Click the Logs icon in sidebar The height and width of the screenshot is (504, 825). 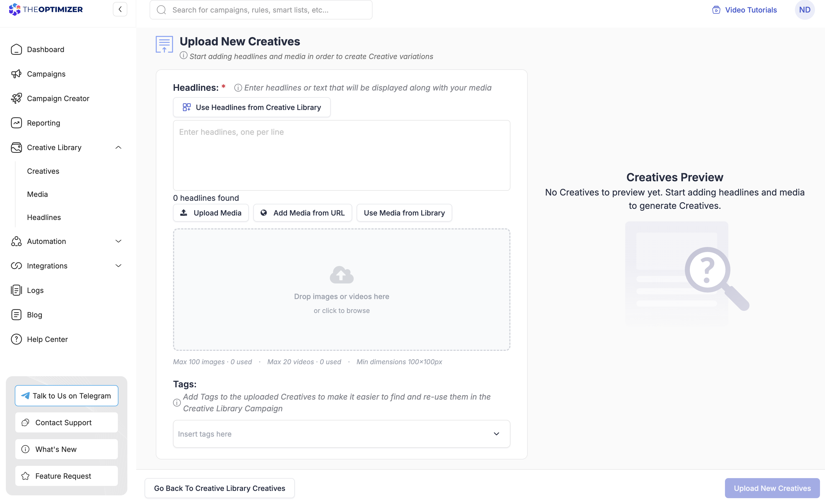click(16, 290)
